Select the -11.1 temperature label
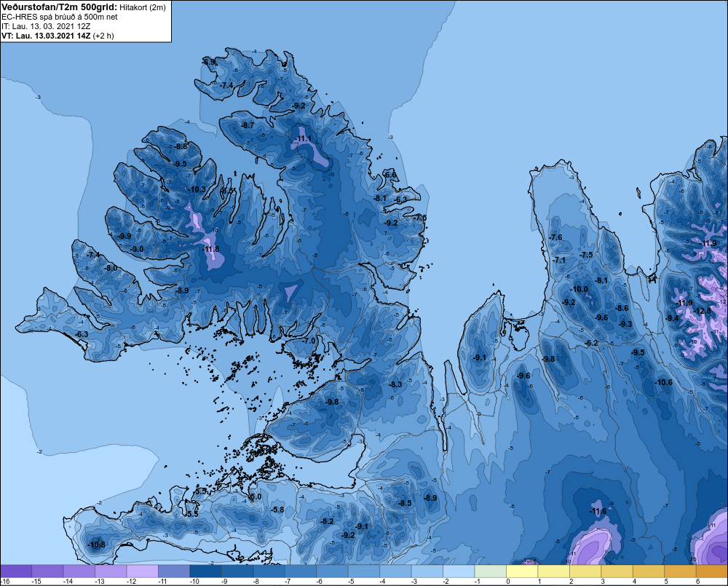 pos(304,139)
